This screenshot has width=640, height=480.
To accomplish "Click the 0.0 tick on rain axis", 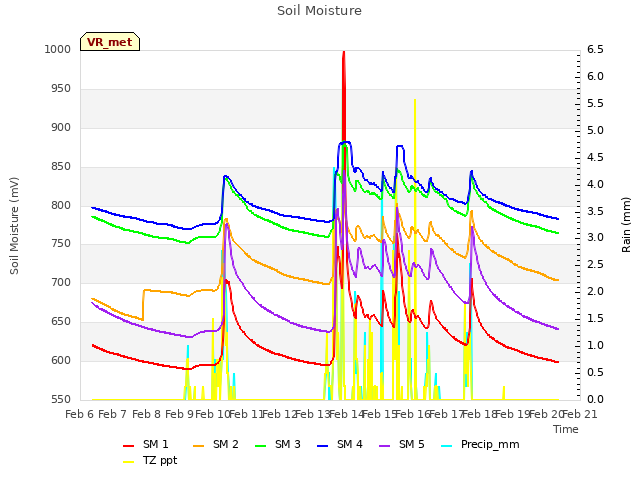I will coord(595,399).
